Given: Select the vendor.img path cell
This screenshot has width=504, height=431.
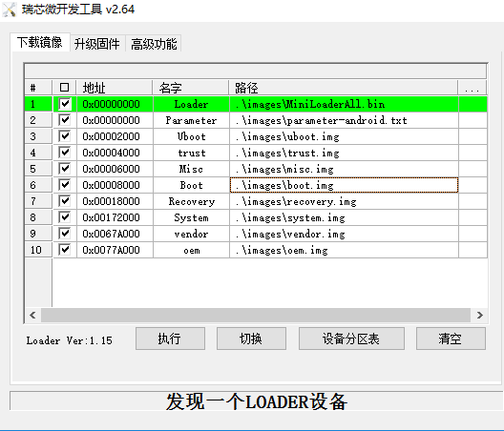Looking at the screenshot, I should tap(344, 234).
